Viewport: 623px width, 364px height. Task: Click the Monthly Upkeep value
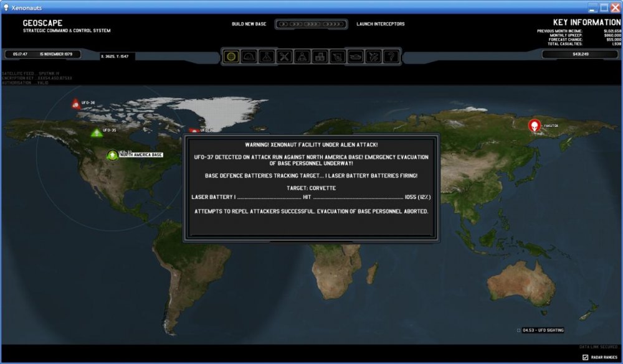click(612, 35)
